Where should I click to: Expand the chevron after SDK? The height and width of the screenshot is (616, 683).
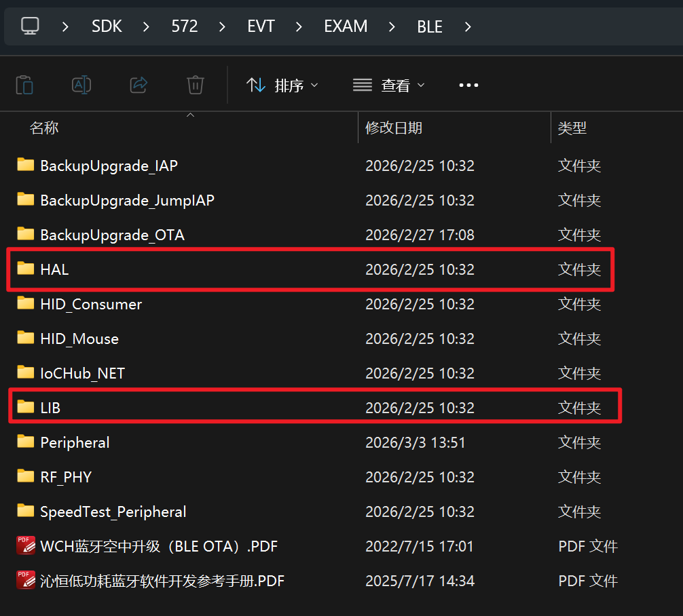(x=147, y=27)
